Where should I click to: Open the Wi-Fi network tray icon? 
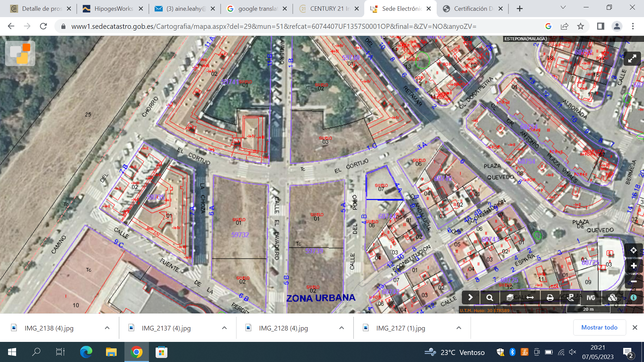(561, 352)
